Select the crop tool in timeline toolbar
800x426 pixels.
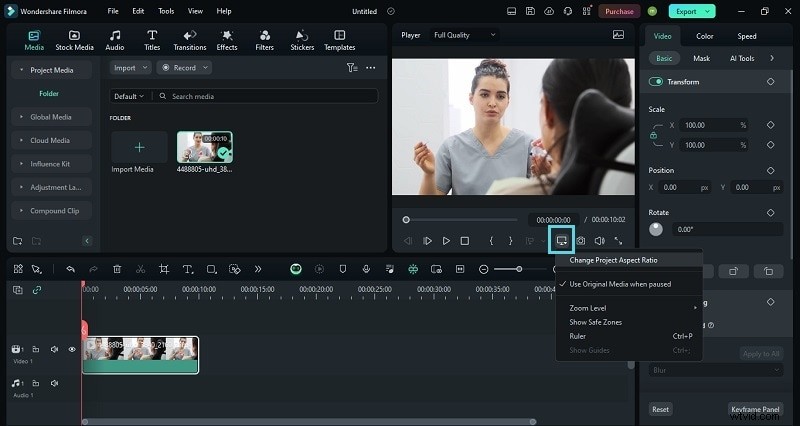164,269
